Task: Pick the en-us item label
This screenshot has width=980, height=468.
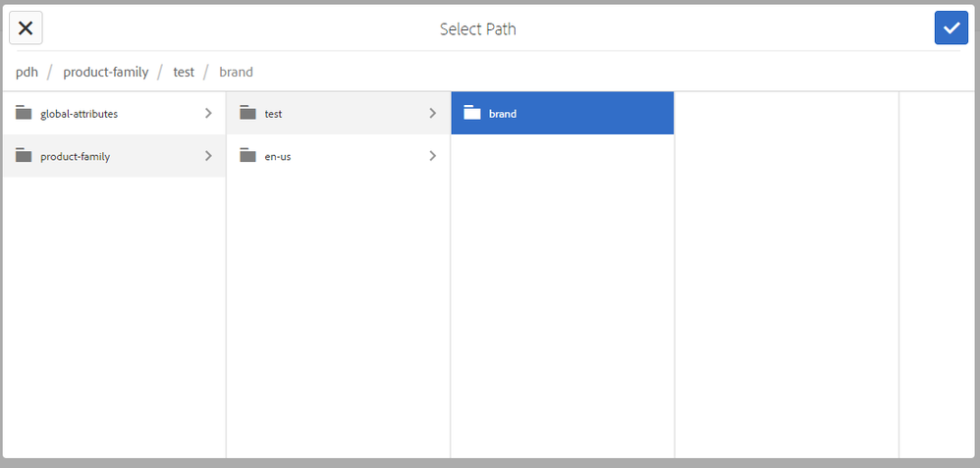Action: coord(277,156)
